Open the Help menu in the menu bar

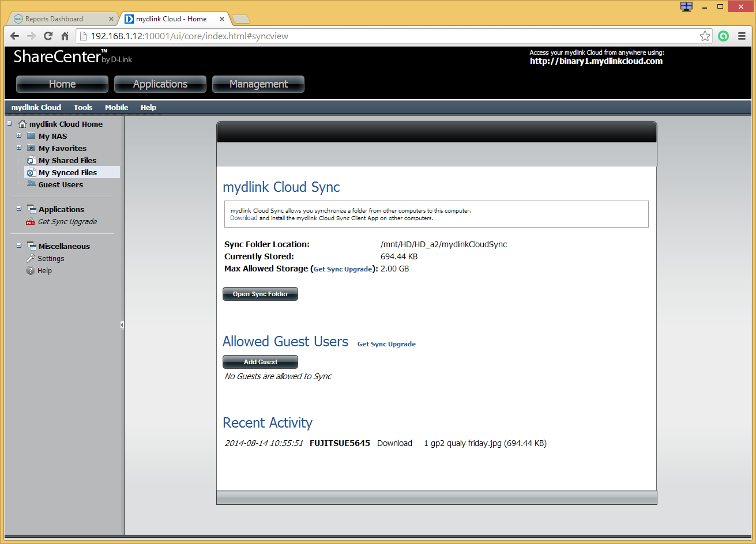pos(148,107)
